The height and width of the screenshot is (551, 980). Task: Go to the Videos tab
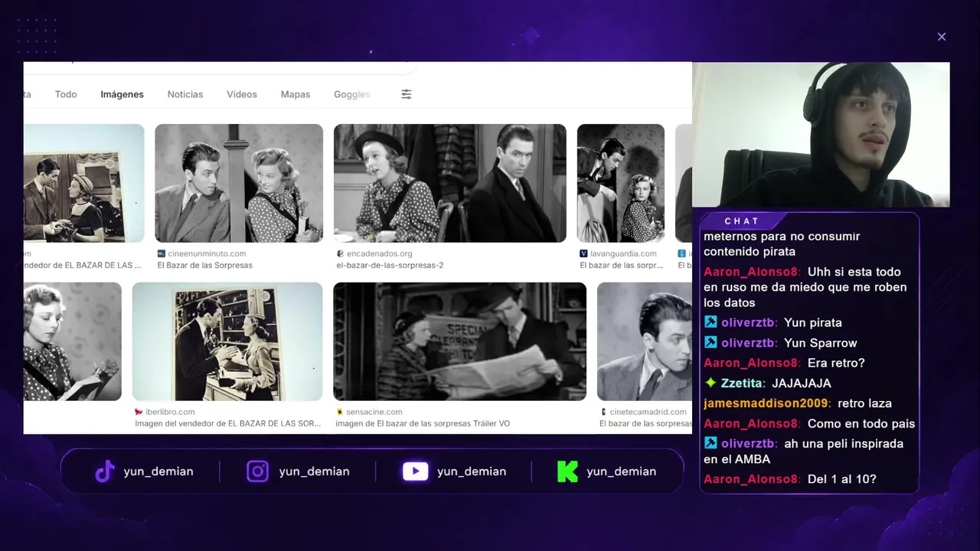click(242, 94)
